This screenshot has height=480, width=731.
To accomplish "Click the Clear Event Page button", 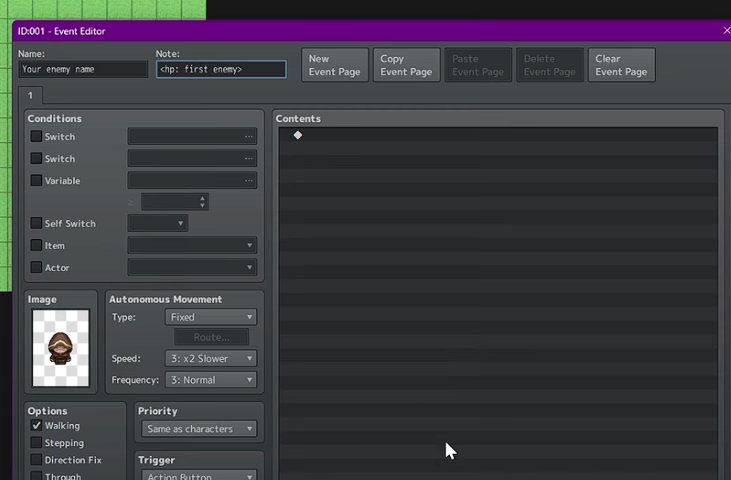I will (621, 65).
